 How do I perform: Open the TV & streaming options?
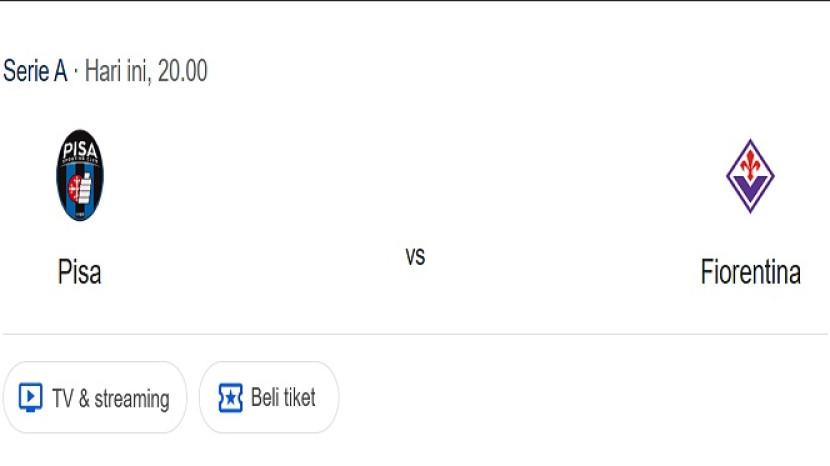click(x=95, y=398)
